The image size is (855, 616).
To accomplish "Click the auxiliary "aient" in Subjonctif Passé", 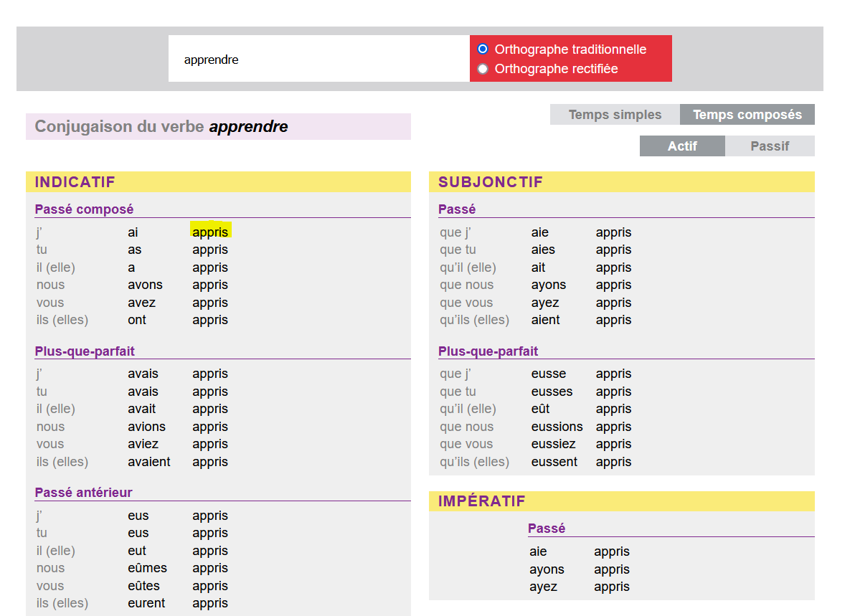I will pyautogui.click(x=545, y=320).
